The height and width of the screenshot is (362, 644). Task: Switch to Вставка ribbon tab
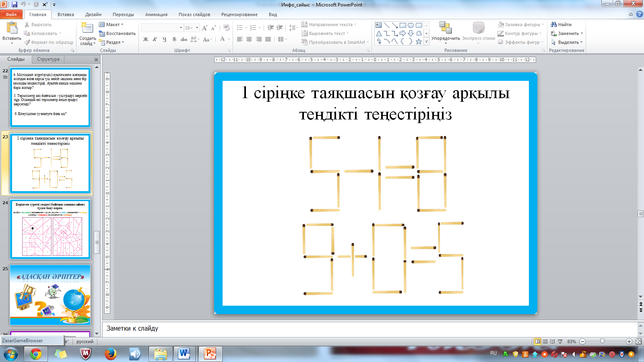click(x=66, y=14)
